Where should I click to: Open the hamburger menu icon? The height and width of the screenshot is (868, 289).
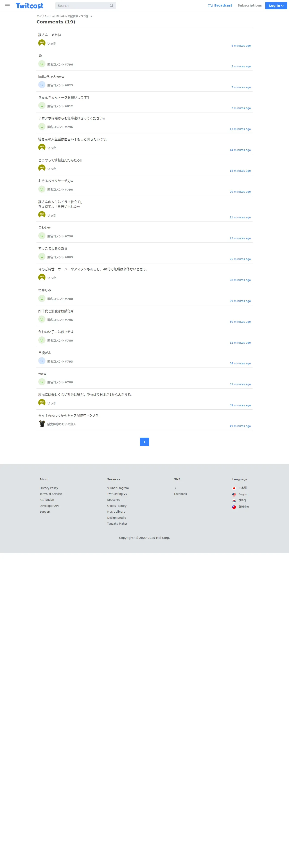pyautogui.click(x=7, y=6)
